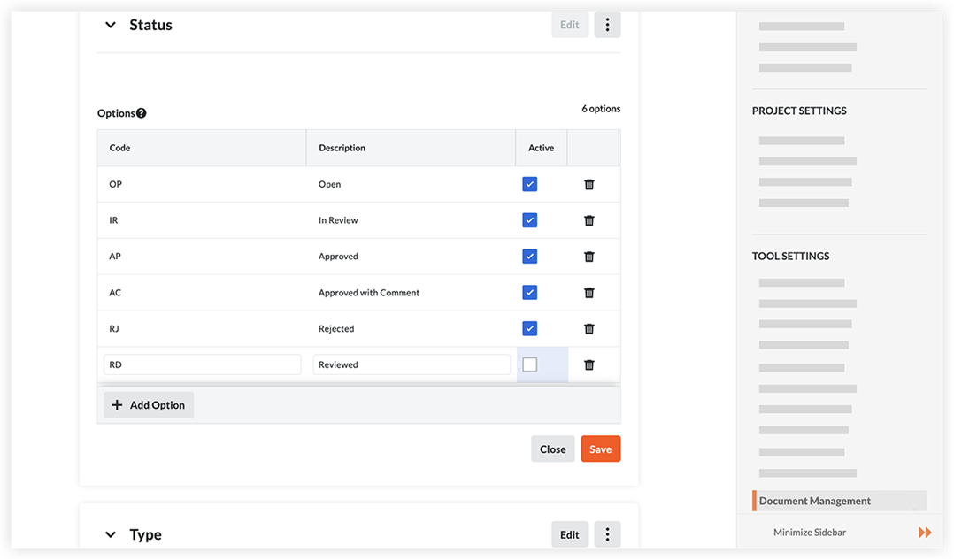The image size is (954, 560).
Task: Click the Description column header
Action: click(411, 148)
